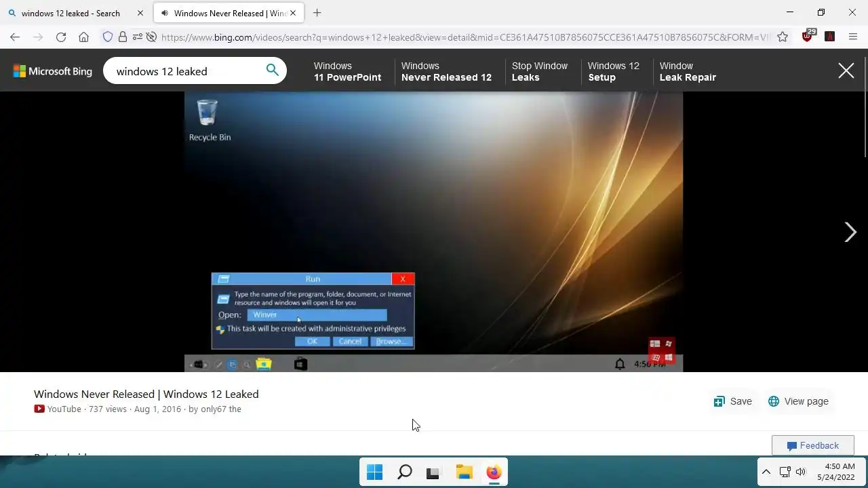Viewport: 868px width, 488px height.
Task: Open the Firefox application menu
Action: (x=853, y=37)
